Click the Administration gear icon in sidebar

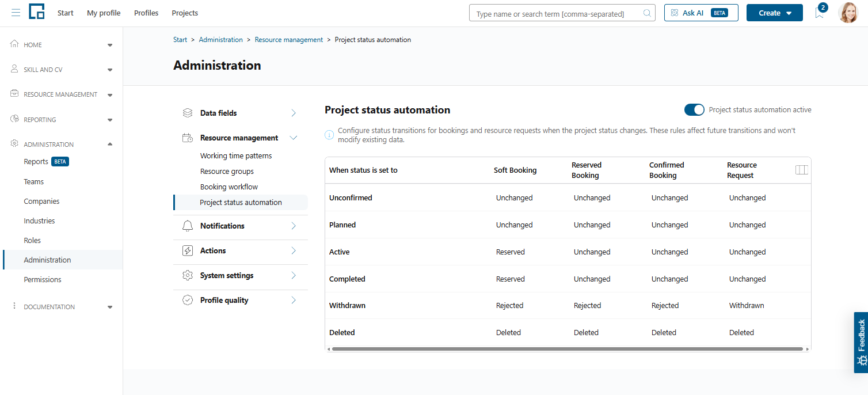click(x=14, y=144)
